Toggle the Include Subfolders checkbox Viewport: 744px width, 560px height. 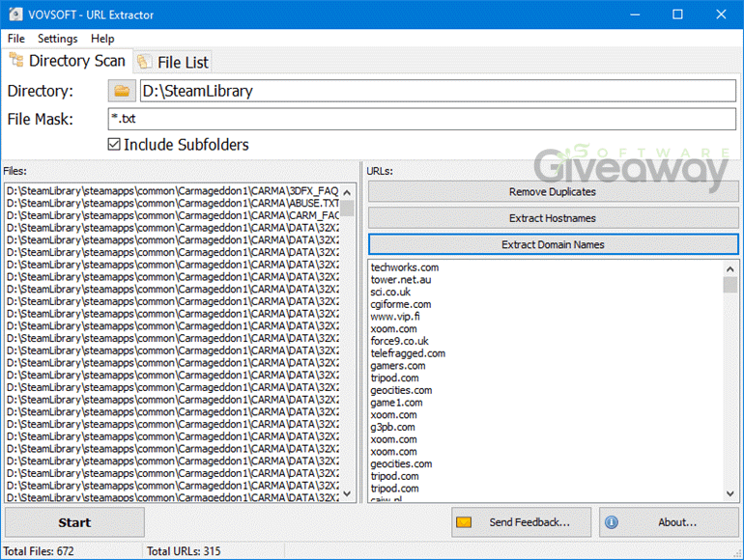(115, 145)
